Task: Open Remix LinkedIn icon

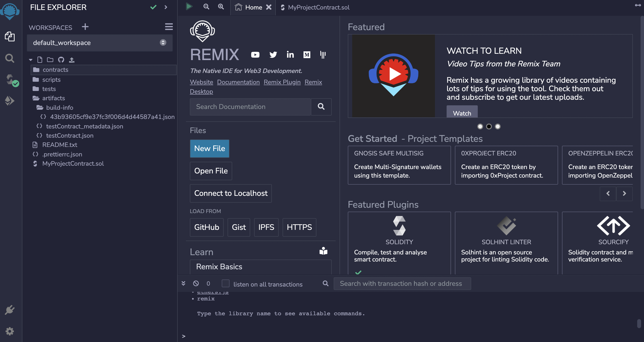Action: coord(290,55)
